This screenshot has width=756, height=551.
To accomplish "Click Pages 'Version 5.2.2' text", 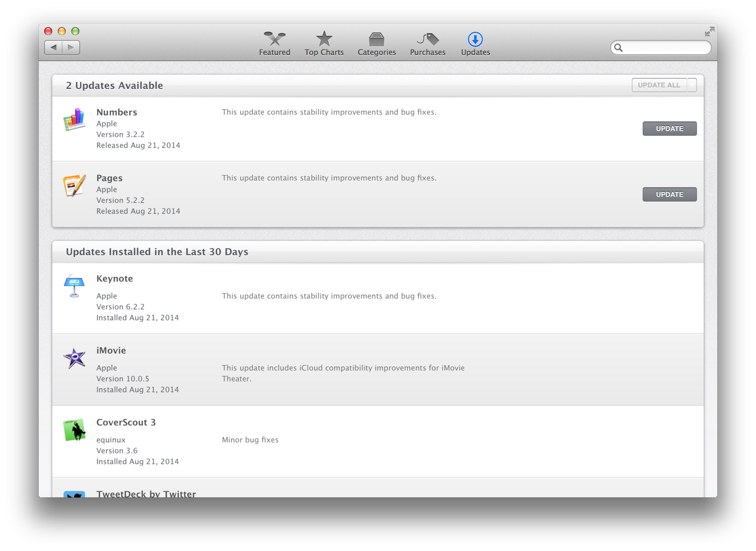I will (x=120, y=200).
